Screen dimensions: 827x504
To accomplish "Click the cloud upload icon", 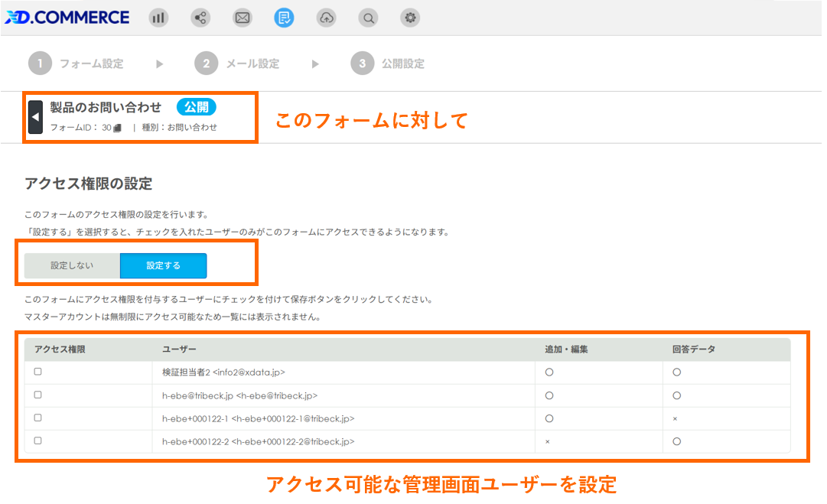I will [327, 18].
